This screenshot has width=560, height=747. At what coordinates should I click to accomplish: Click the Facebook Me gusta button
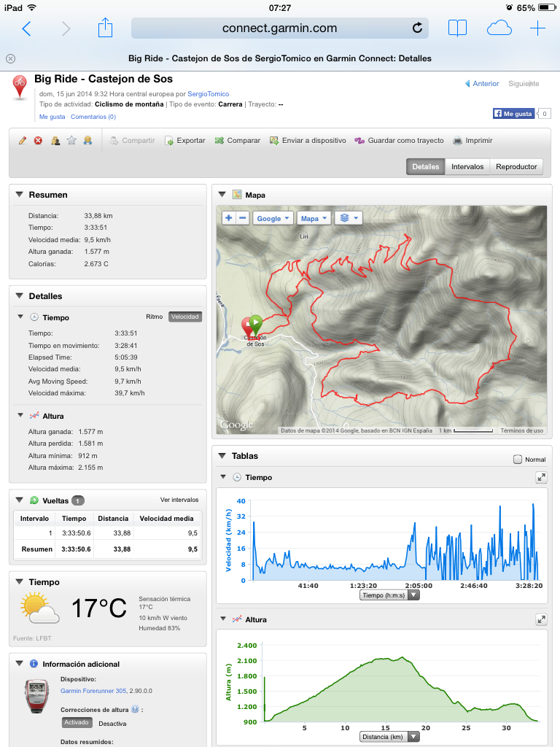click(x=513, y=113)
